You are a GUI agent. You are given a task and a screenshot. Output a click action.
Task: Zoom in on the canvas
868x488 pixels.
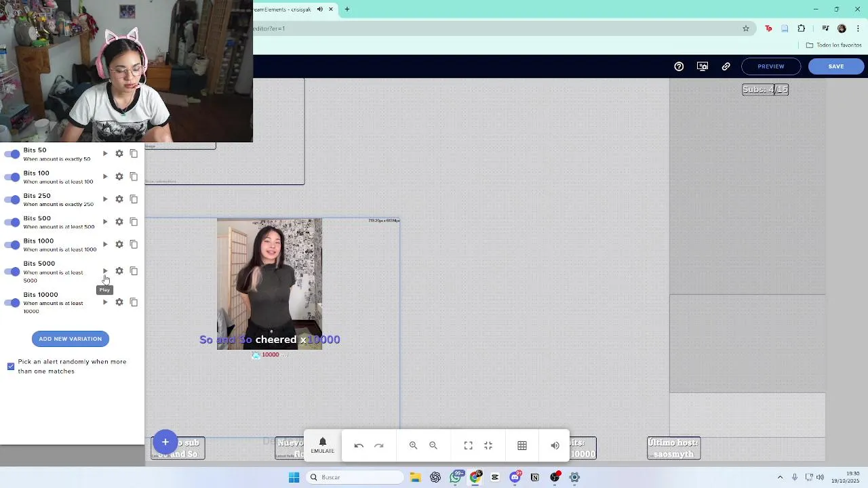pyautogui.click(x=413, y=445)
